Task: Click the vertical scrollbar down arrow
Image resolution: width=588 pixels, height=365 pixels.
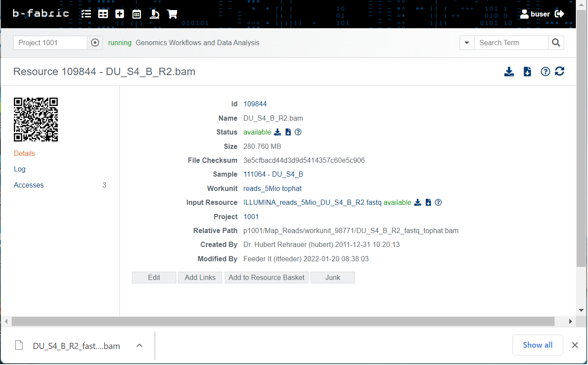Action: click(x=581, y=310)
